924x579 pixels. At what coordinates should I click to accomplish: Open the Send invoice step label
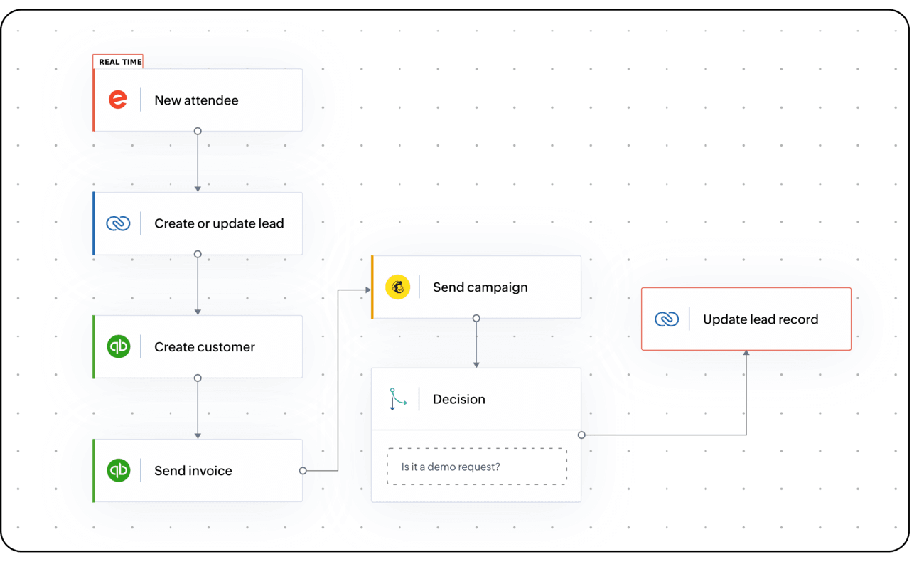(x=193, y=471)
